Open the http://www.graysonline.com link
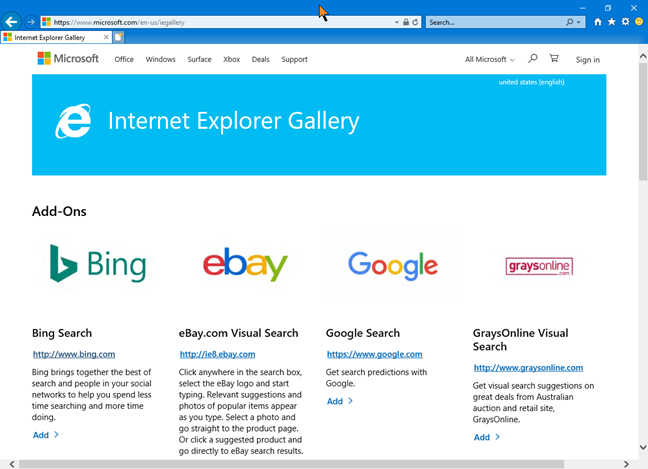Image resolution: width=648 pixels, height=469 pixels. point(528,368)
